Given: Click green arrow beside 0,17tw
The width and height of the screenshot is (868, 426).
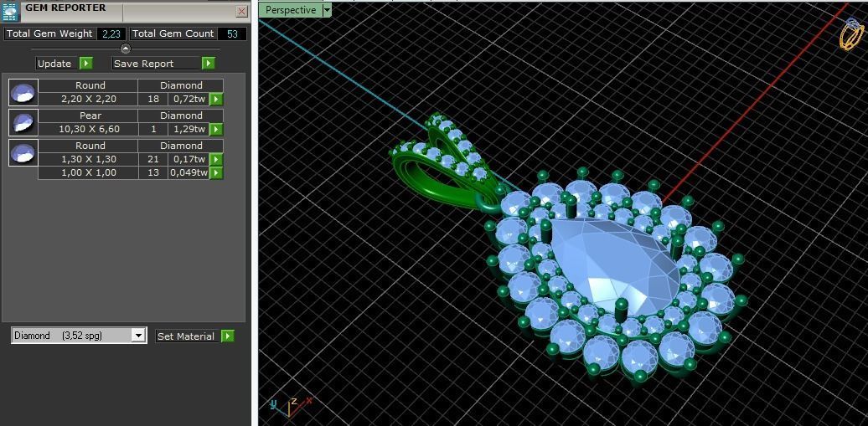Looking at the screenshot, I should click(x=216, y=159).
